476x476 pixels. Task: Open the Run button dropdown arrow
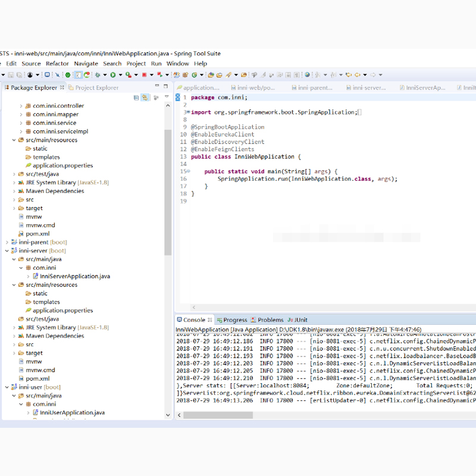121,75
